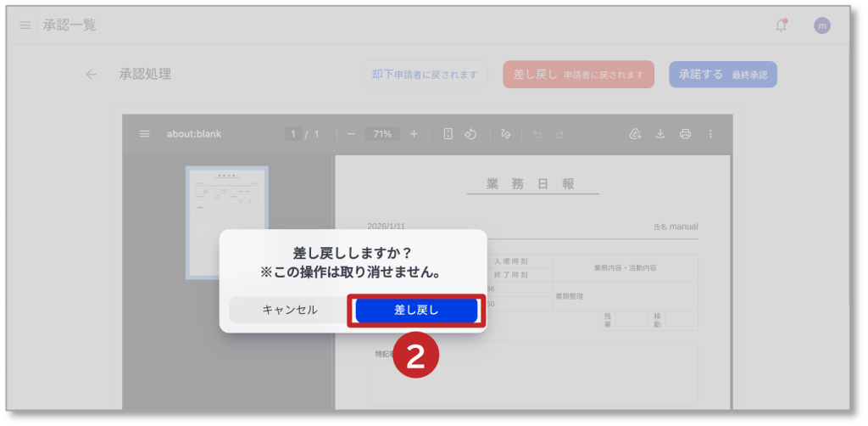The width and height of the screenshot is (868, 426).
Task: Toggle fit to page in PDF toolbar
Action: pyautogui.click(x=448, y=134)
